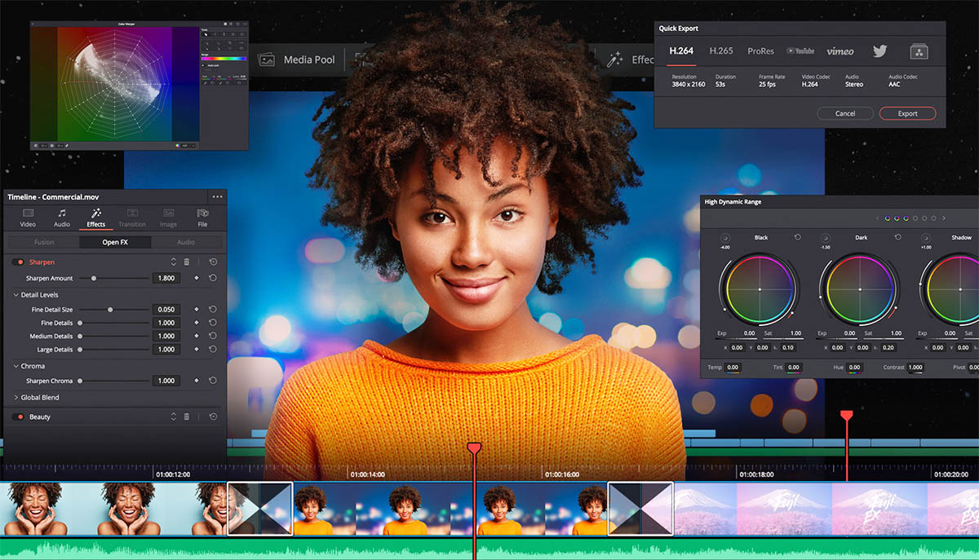Select the Open FX sub-tab
This screenshot has height=560, width=979.
click(x=115, y=242)
